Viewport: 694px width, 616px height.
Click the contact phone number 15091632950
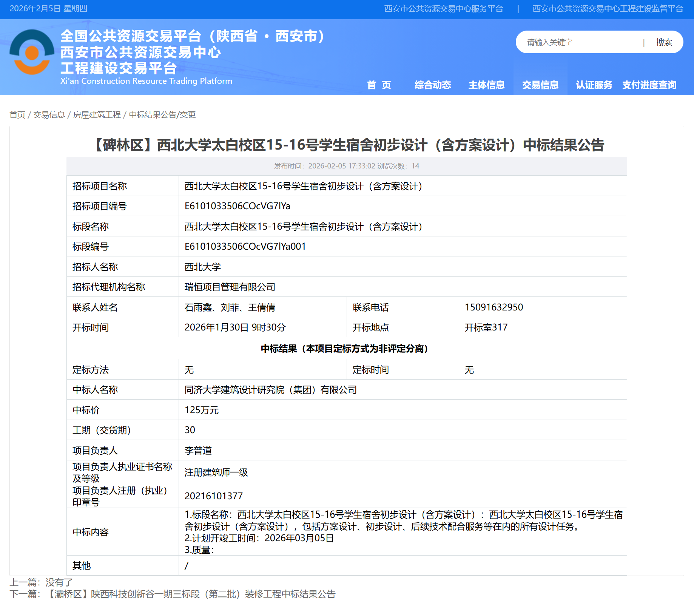494,307
